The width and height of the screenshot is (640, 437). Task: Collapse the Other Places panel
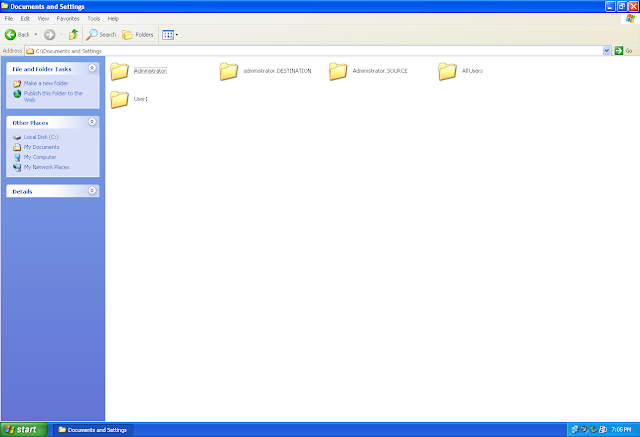pos(92,122)
